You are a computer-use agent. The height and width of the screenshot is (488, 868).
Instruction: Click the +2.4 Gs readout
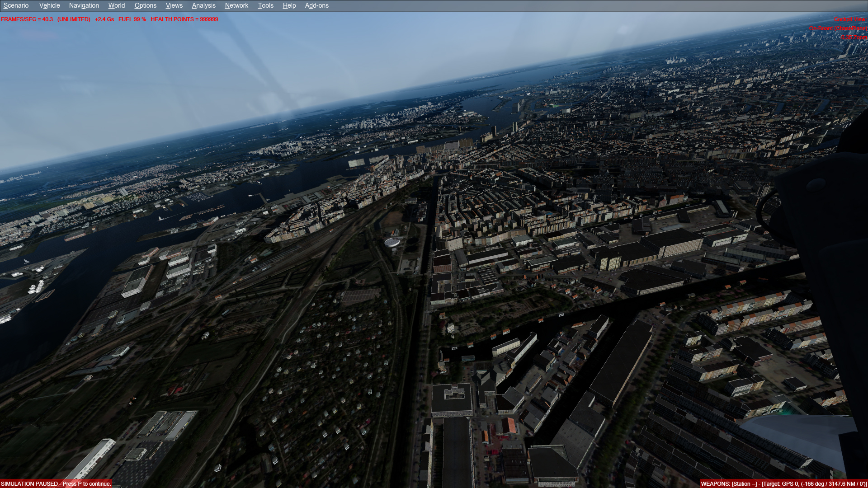pos(104,19)
